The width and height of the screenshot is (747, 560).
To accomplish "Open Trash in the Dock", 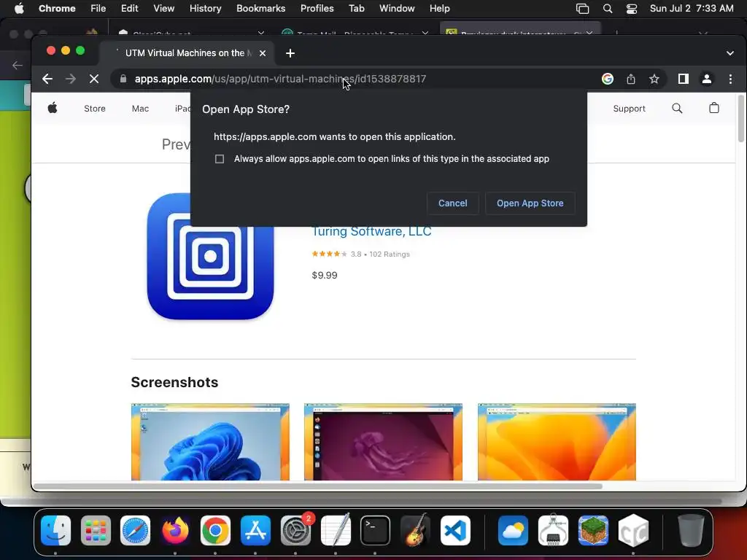I will coord(691,530).
